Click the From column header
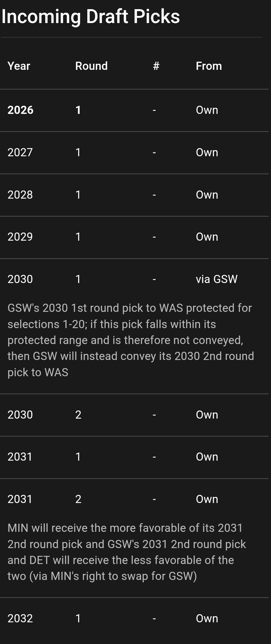The image size is (271, 644). point(209,66)
